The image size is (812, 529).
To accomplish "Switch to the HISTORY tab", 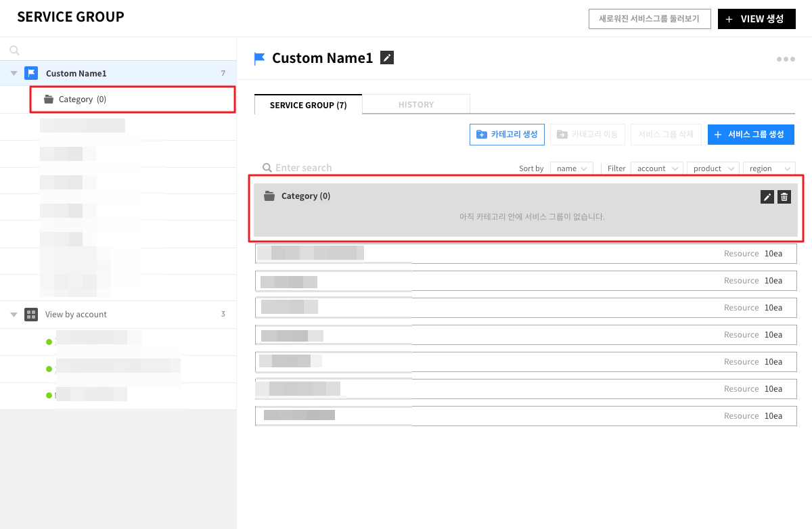I will 416,105.
